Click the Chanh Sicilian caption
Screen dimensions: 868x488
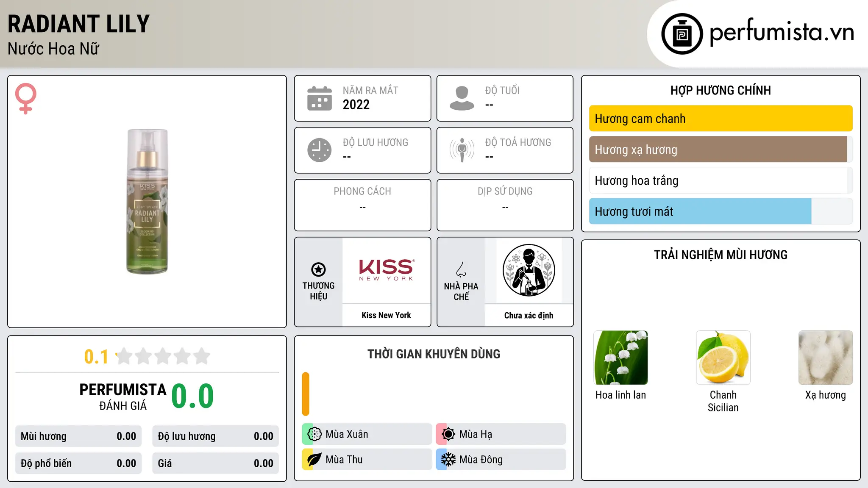(723, 401)
